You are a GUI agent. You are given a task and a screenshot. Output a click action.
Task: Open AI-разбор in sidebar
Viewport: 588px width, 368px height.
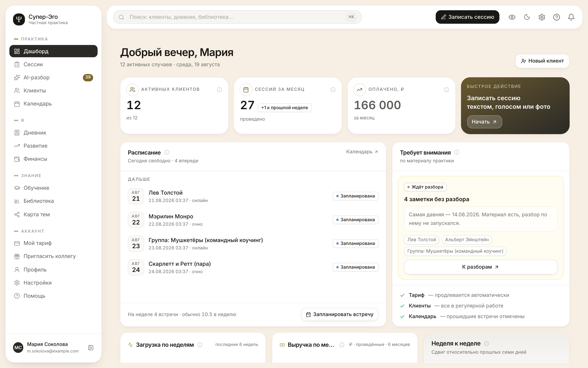(53, 77)
